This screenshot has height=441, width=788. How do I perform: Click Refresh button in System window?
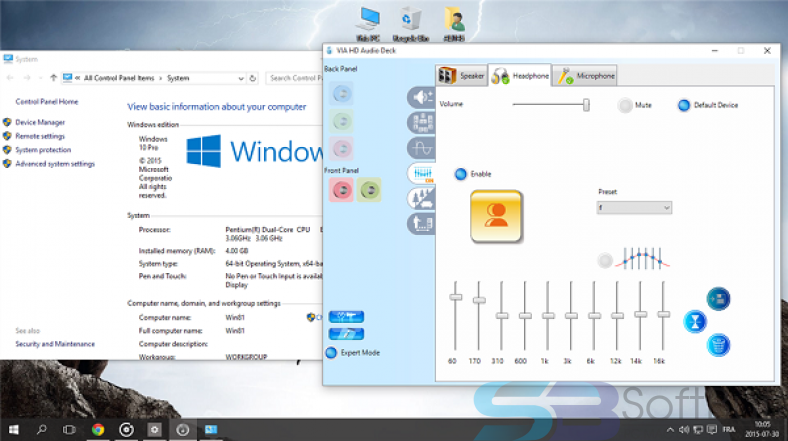pos(253,78)
